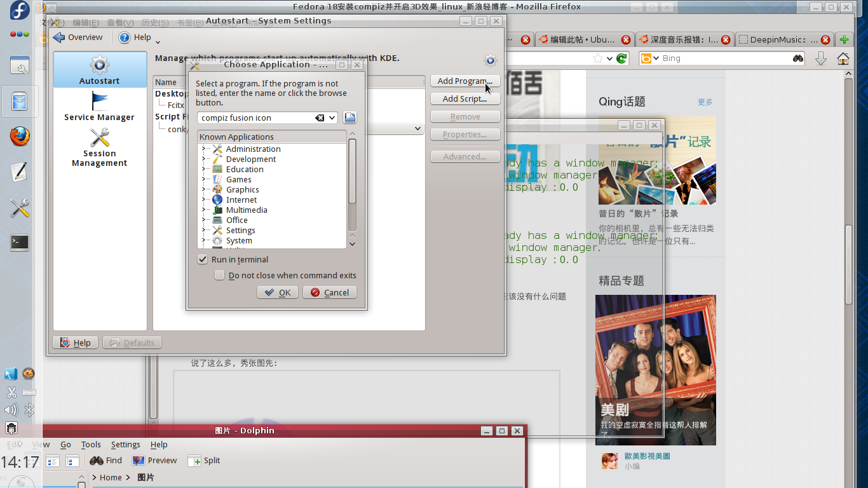
Task: Switch Dolphin to the details view icon
Action: 72,461
